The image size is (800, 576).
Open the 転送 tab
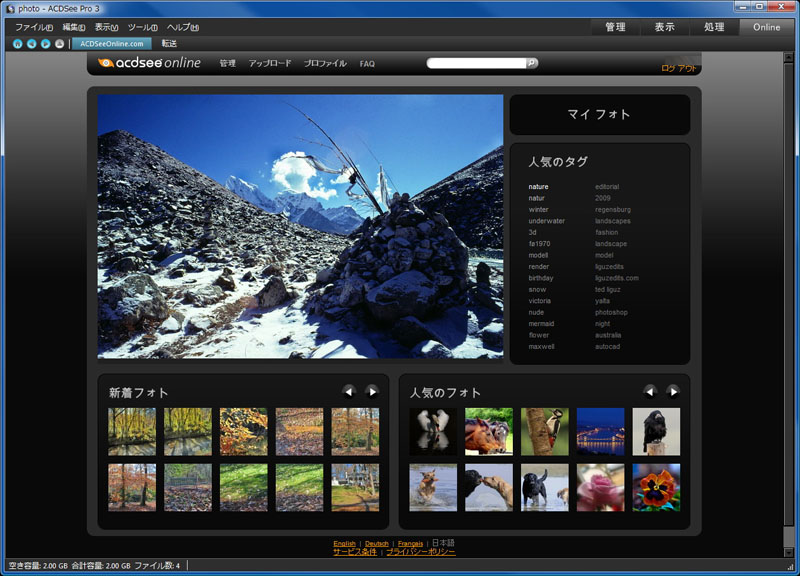[x=169, y=44]
